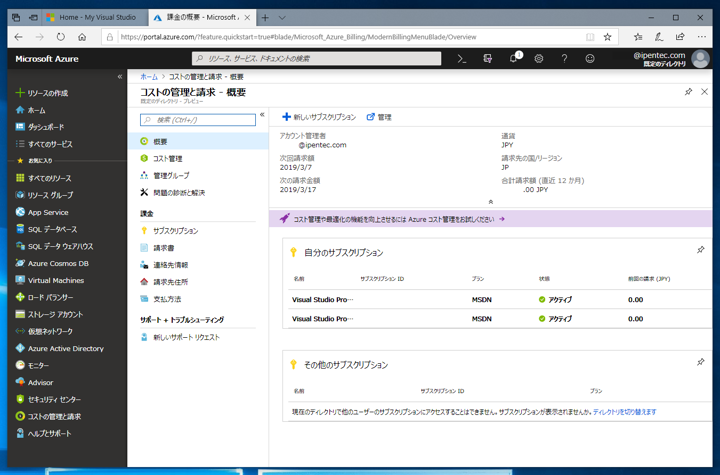Reload the page in browser

coord(61,37)
